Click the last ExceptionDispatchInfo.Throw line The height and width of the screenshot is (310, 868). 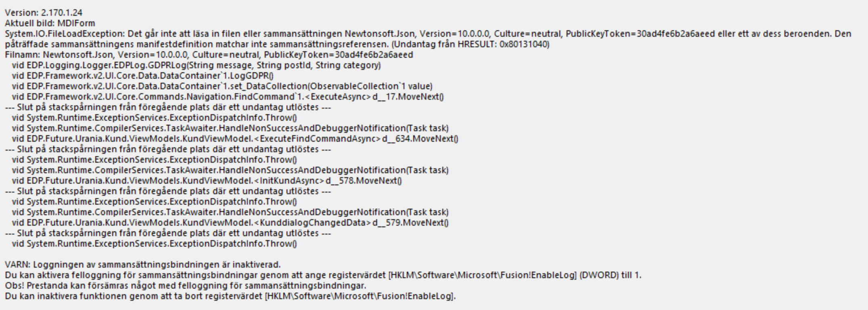click(154, 244)
